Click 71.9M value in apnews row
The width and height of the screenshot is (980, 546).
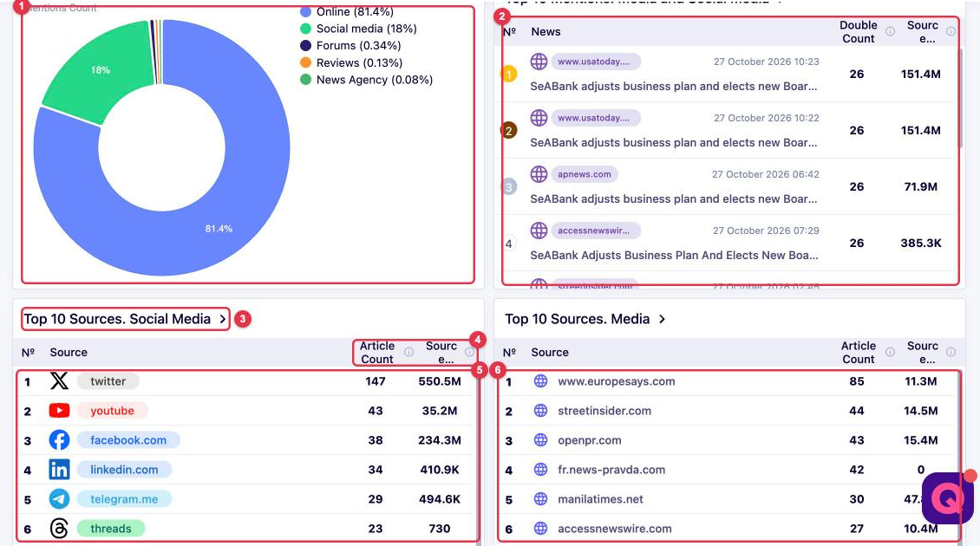921,187
